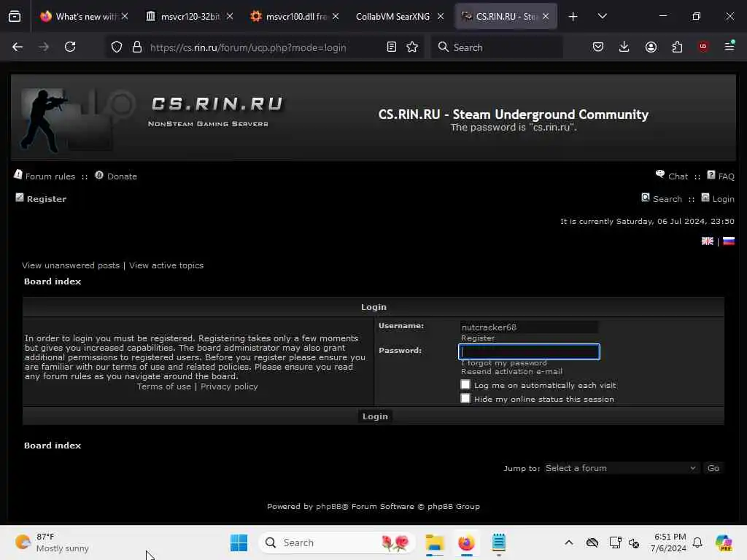
Task: Switch language with British flag icon
Action: (x=708, y=241)
